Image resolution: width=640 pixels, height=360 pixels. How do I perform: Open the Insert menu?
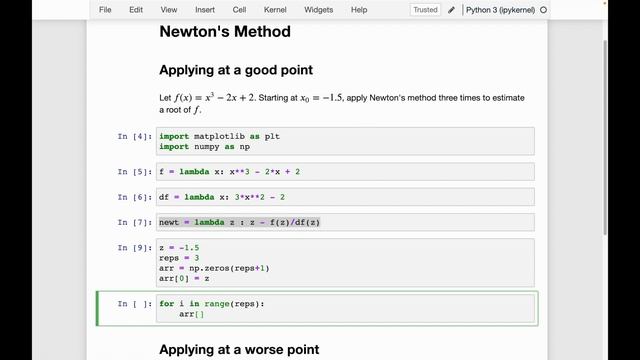click(x=205, y=10)
